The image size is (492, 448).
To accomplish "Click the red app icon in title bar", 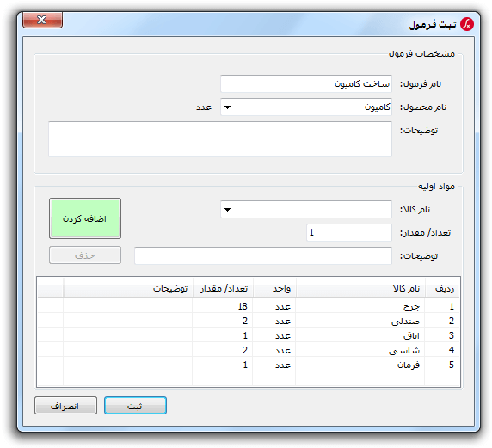I will 466,24.
